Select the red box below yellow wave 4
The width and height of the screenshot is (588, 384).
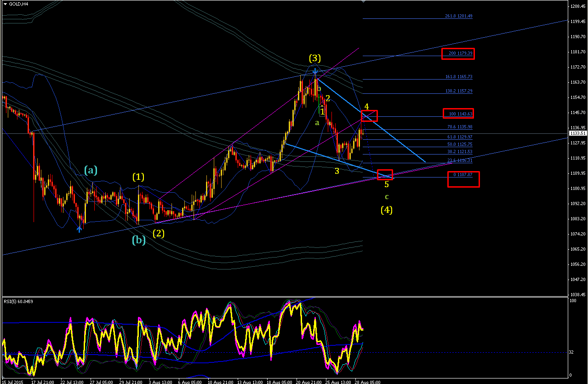[x=369, y=116]
